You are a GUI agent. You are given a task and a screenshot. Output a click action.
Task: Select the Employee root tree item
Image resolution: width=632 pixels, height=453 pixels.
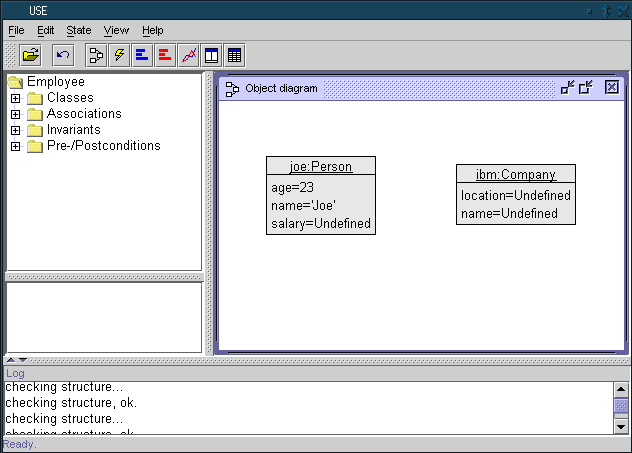tap(55, 81)
